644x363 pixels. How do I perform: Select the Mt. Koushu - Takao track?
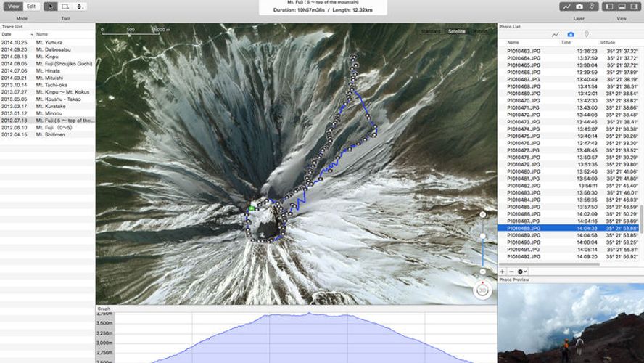tap(48, 99)
